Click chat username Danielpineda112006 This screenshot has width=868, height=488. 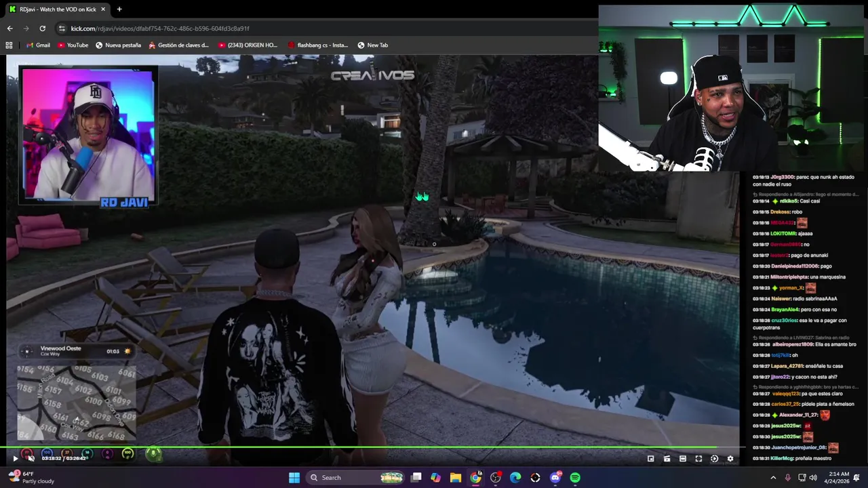[795, 266]
